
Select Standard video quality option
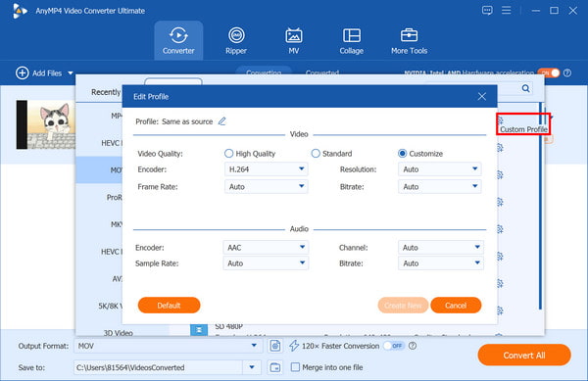click(x=316, y=153)
